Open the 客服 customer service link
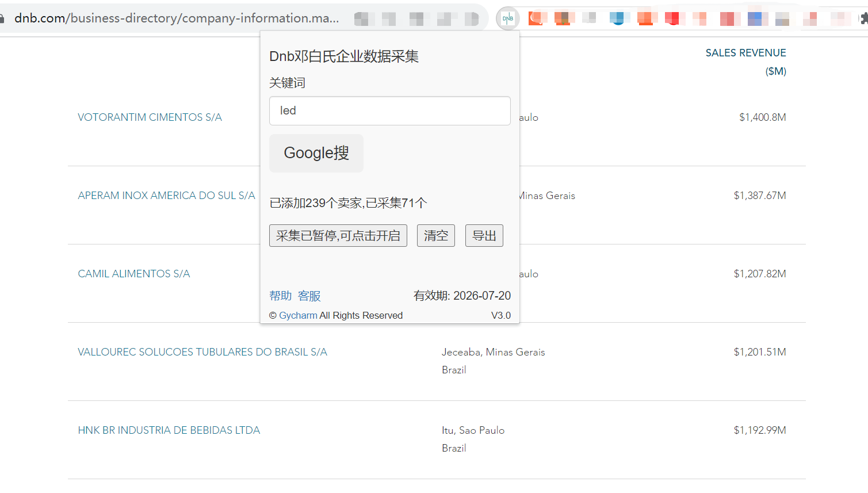Image resolution: width=868 pixels, height=493 pixels. [309, 296]
